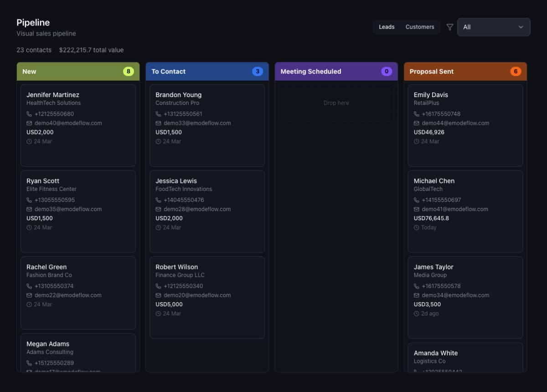Switch to the Leads tab
This screenshot has width=547, height=392.
(387, 27)
